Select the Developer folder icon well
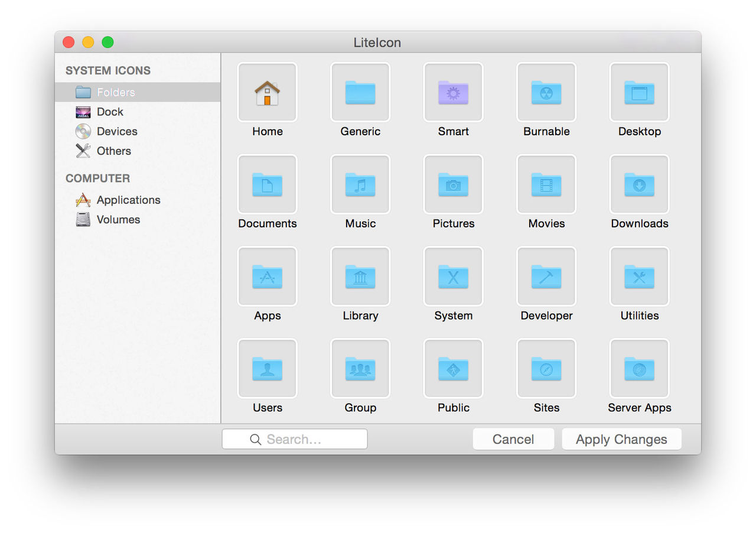 546,277
